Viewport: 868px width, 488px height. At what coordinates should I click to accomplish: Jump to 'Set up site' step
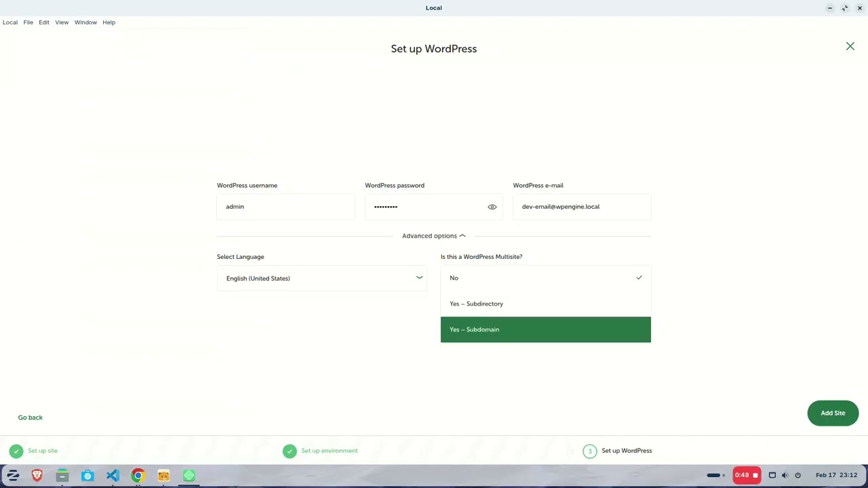(34, 451)
